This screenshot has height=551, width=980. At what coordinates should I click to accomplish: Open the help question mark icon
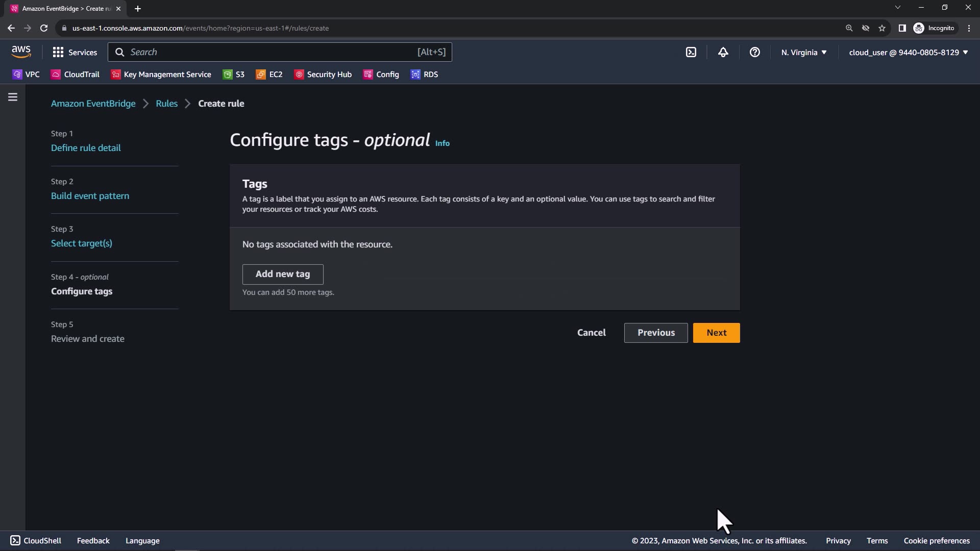pos(754,52)
